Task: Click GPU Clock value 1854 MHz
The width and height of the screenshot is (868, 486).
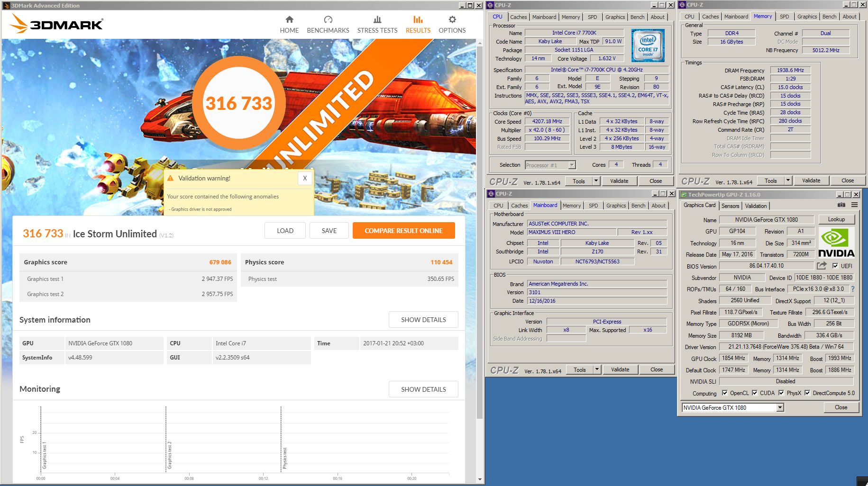Action: (x=733, y=358)
